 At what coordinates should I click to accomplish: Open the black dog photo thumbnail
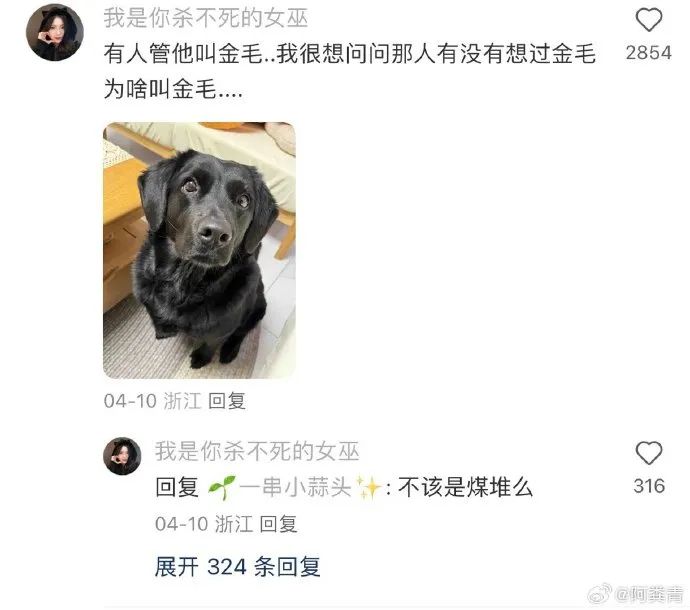click(x=199, y=250)
